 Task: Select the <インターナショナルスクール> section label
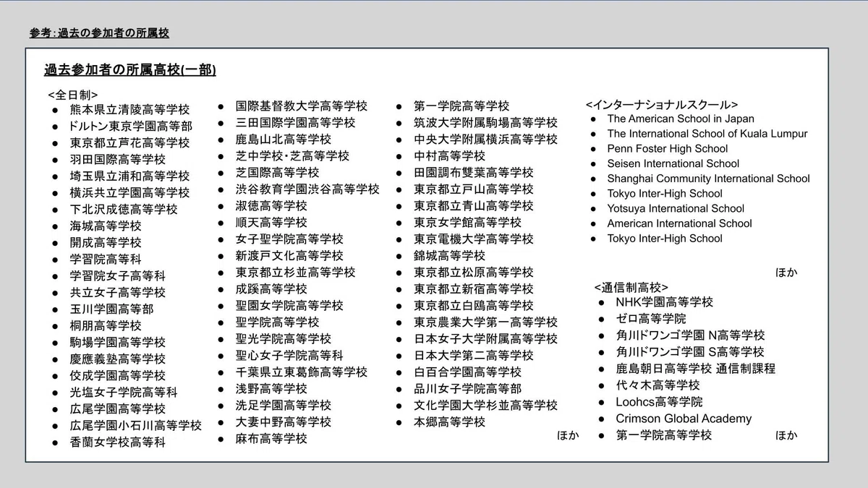click(662, 104)
